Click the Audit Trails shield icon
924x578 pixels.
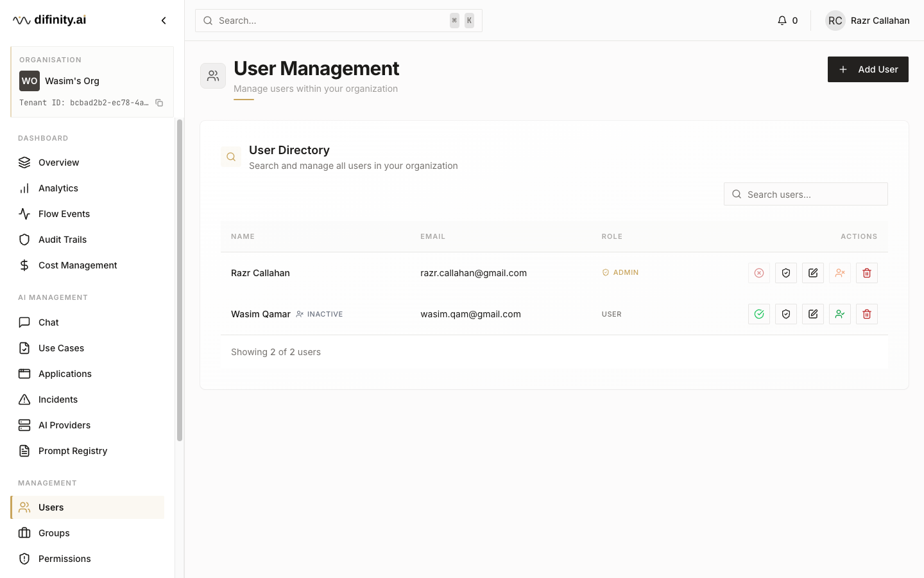(24, 240)
